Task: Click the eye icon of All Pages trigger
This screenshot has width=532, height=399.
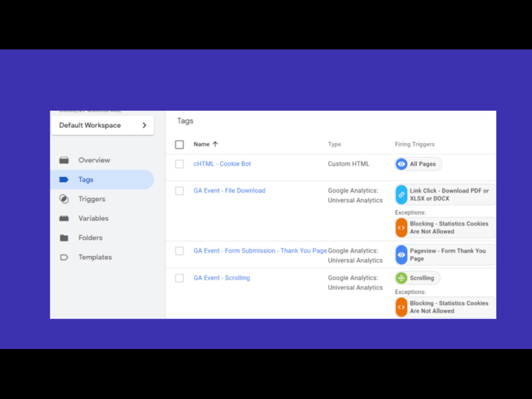Action: [x=401, y=164]
